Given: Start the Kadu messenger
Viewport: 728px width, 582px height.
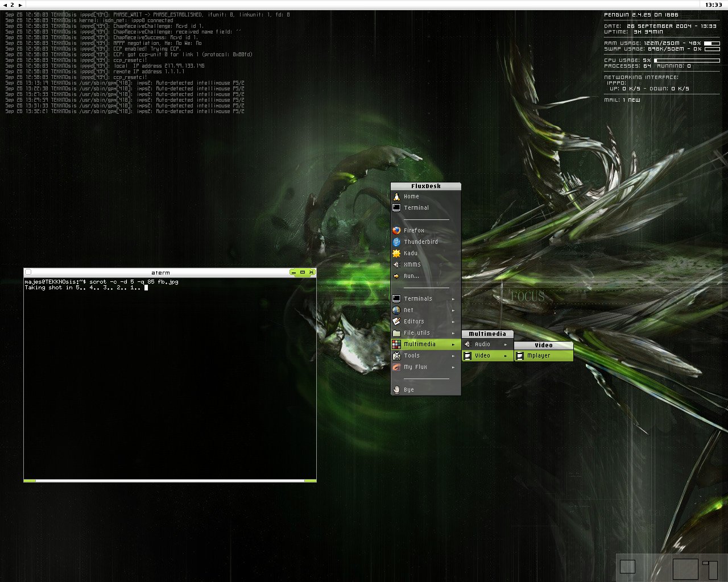Looking at the screenshot, I should tap(410, 253).
